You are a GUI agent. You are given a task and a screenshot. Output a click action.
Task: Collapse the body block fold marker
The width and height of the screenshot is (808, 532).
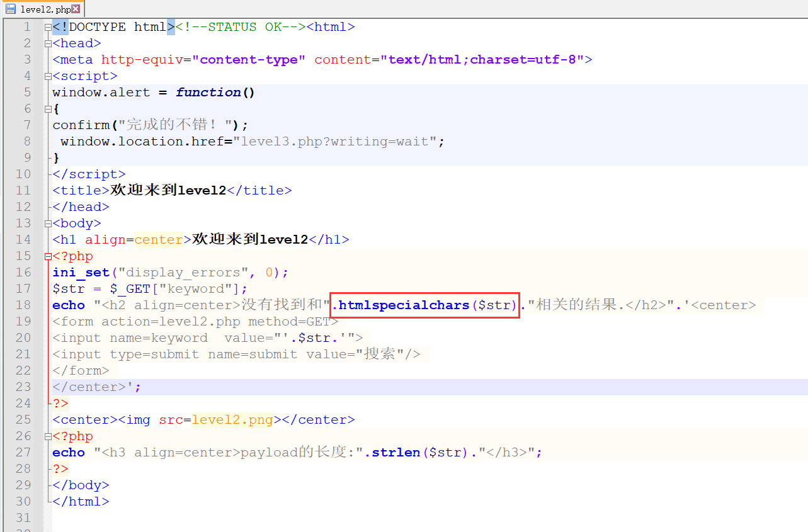point(47,223)
